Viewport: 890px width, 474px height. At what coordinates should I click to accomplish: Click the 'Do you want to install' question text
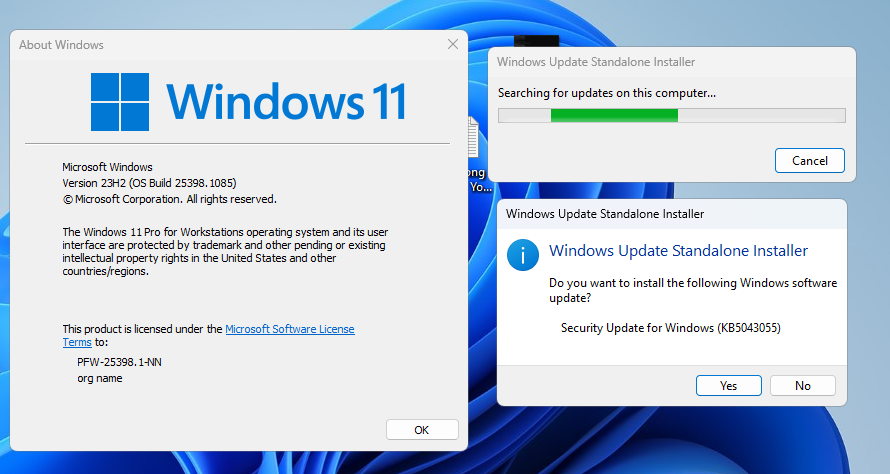click(693, 290)
